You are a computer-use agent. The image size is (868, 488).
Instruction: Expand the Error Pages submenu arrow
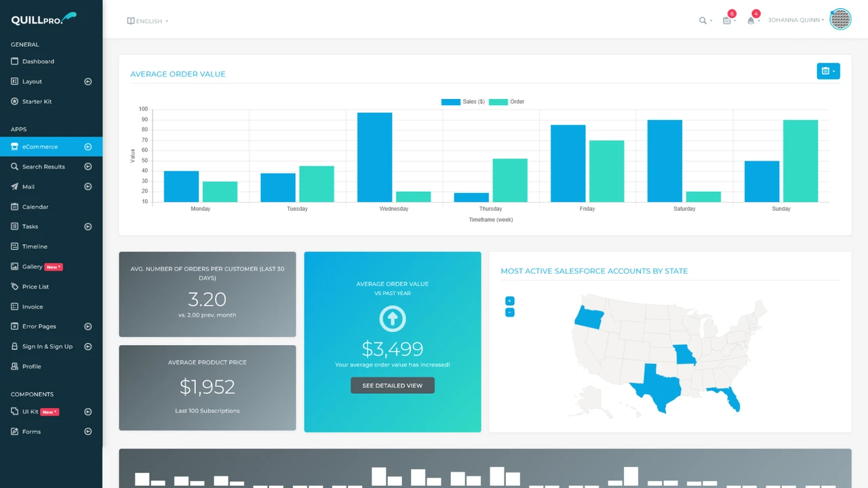tap(87, 327)
